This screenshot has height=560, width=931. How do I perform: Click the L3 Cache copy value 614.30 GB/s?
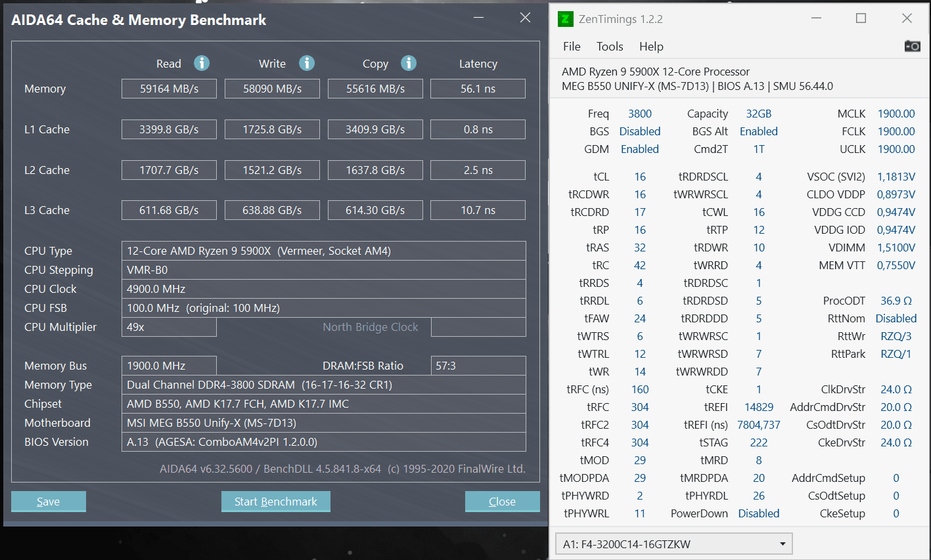pos(375,210)
